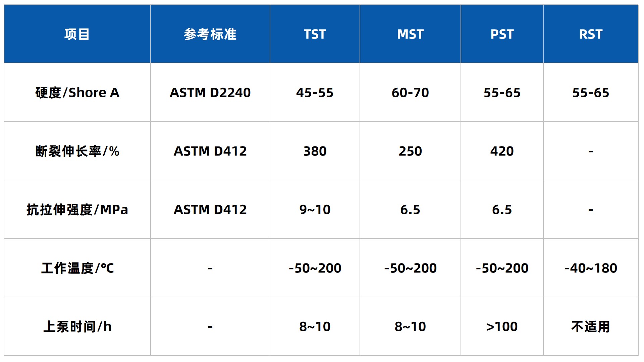Screen dimensions: 644x362
Task: Select the ASTM D2240 cell
Action: (x=210, y=93)
